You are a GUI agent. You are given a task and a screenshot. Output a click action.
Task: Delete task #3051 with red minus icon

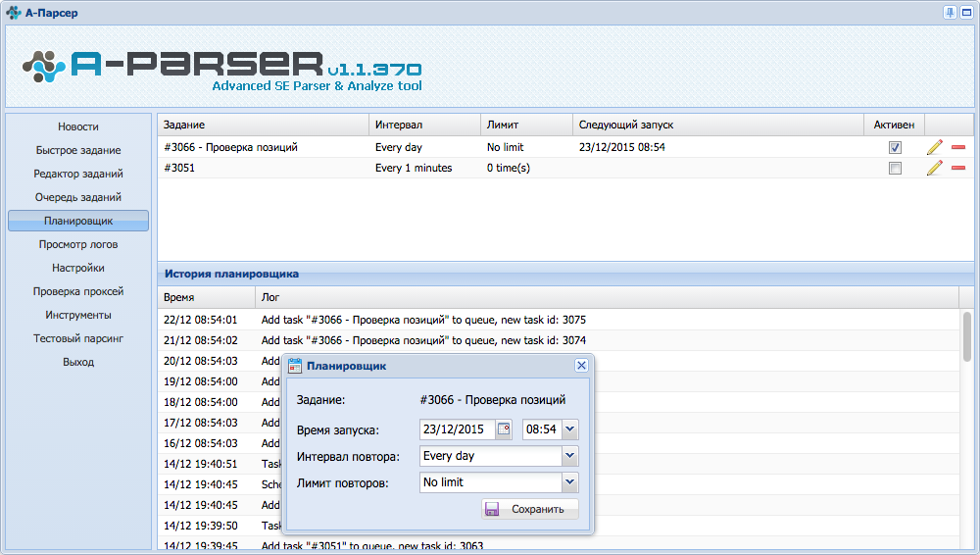click(958, 169)
